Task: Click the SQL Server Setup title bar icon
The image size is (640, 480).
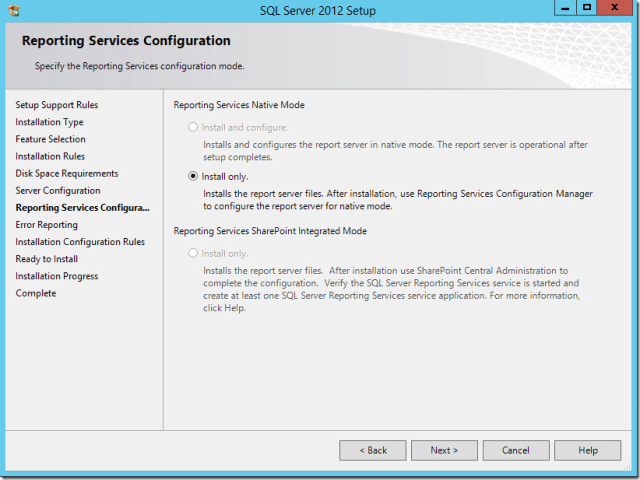Action: pos(13,10)
